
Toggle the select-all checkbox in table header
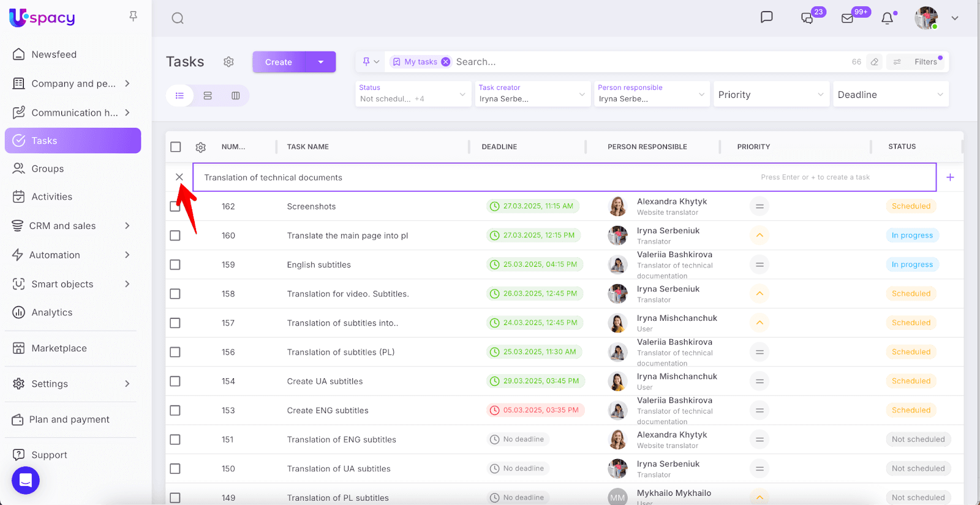[176, 147]
